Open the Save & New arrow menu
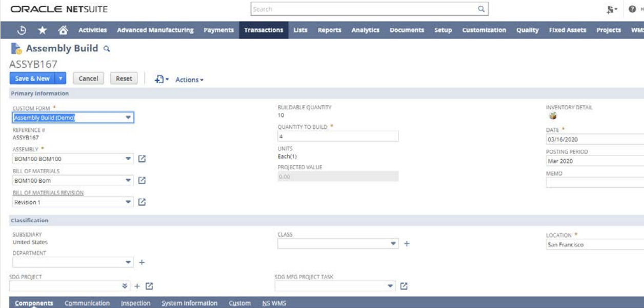644x308 pixels. [x=61, y=79]
